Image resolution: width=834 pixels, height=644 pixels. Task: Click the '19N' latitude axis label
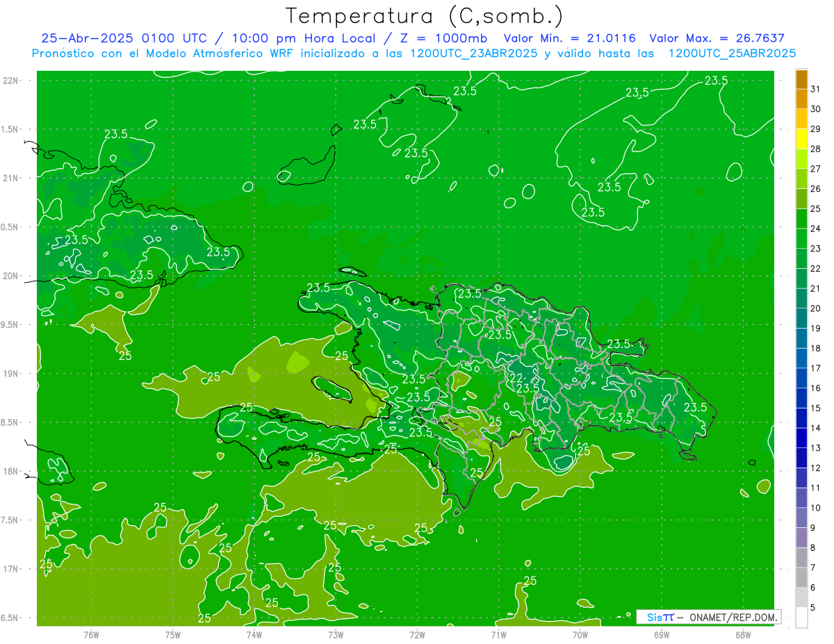[12, 373]
